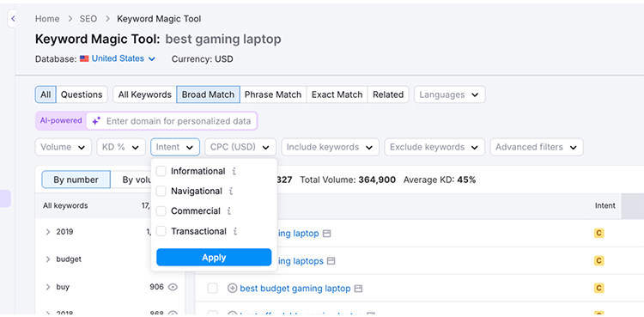The height and width of the screenshot is (317, 644).
Task: Expand the 2019 keyword group
Action: [47, 232]
